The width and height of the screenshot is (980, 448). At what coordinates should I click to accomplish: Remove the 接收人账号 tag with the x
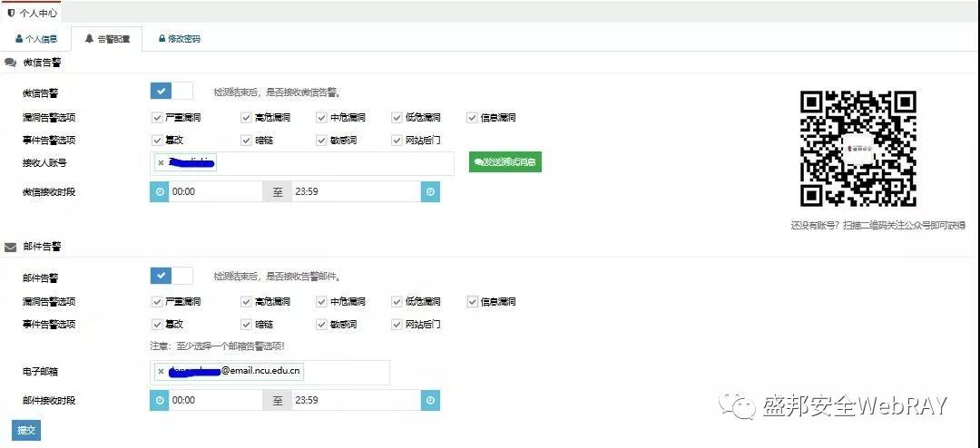click(x=161, y=163)
